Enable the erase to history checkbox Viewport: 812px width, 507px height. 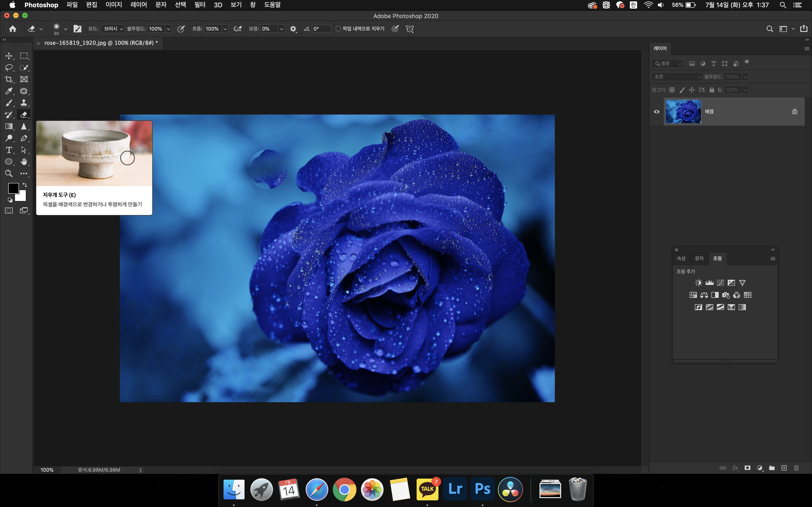[338, 29]
